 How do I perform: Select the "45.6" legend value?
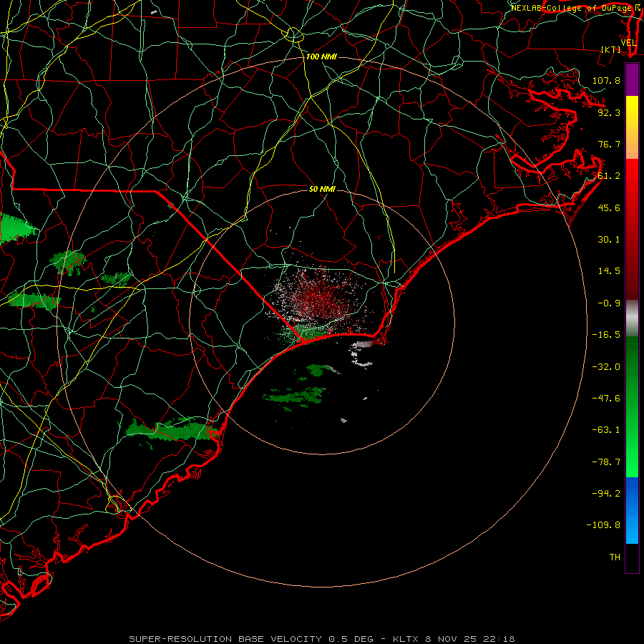609,208
